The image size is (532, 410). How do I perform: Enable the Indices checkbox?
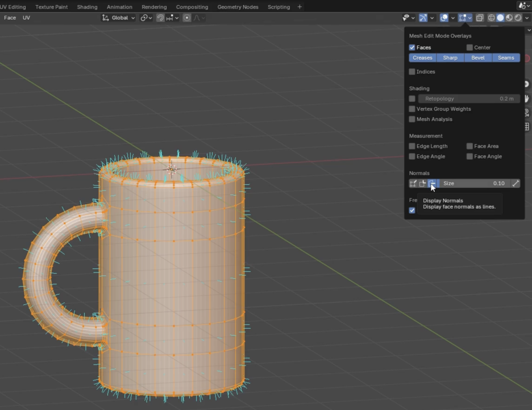412,72
